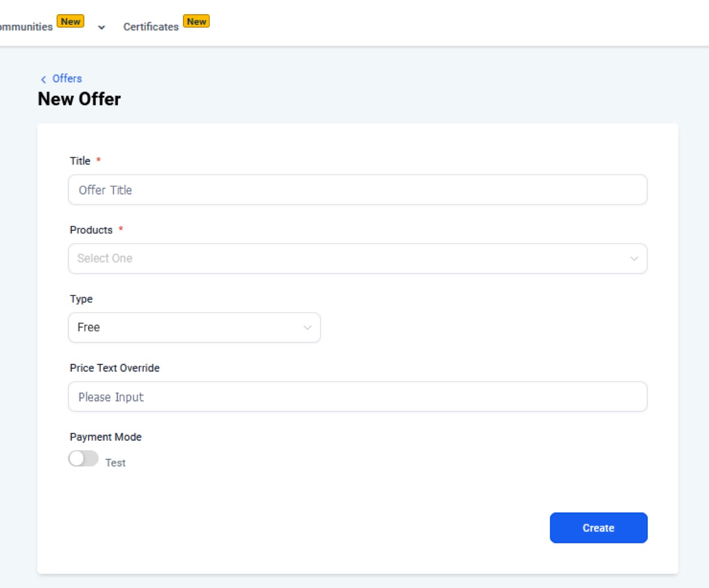Viewport: 709px width, 588px height.
Task: Click the Price Text Override label
Action: [x=114, y=368]
